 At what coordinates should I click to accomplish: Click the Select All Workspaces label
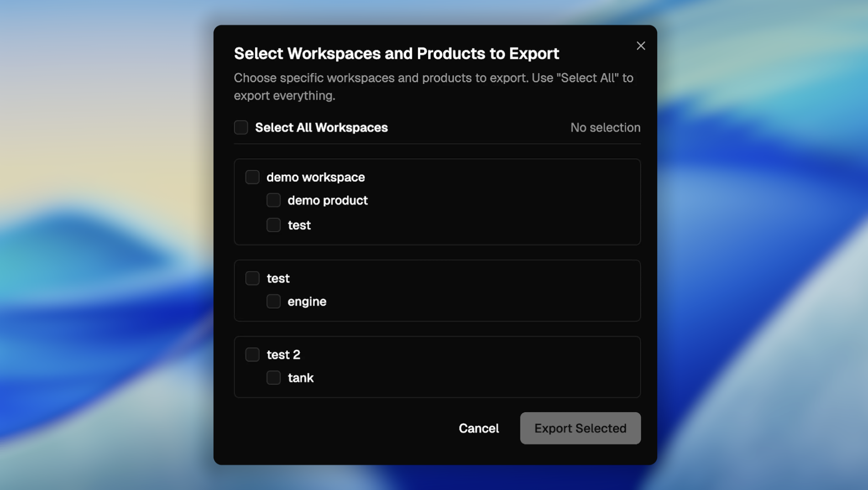click(321, 127)
